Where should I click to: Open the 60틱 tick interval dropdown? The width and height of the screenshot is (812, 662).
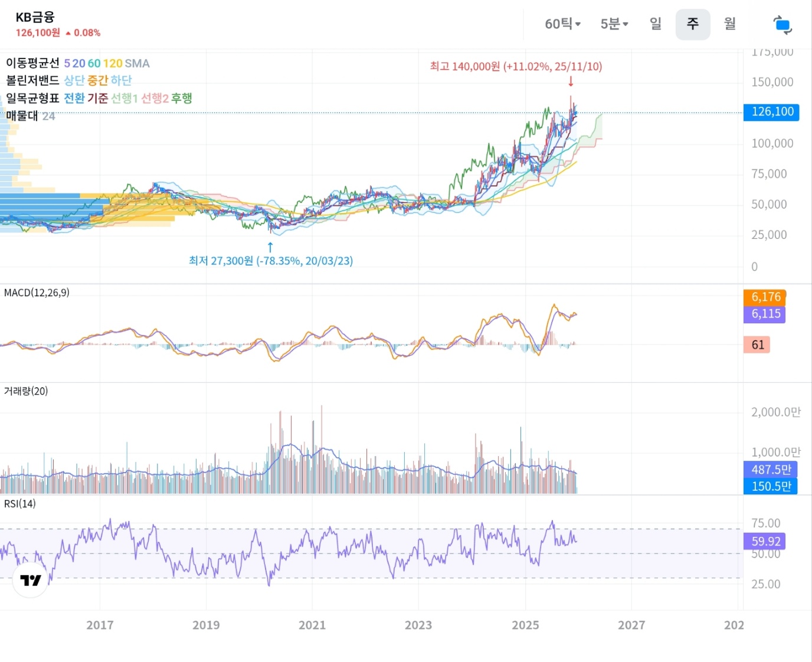[x=562, y=24]
